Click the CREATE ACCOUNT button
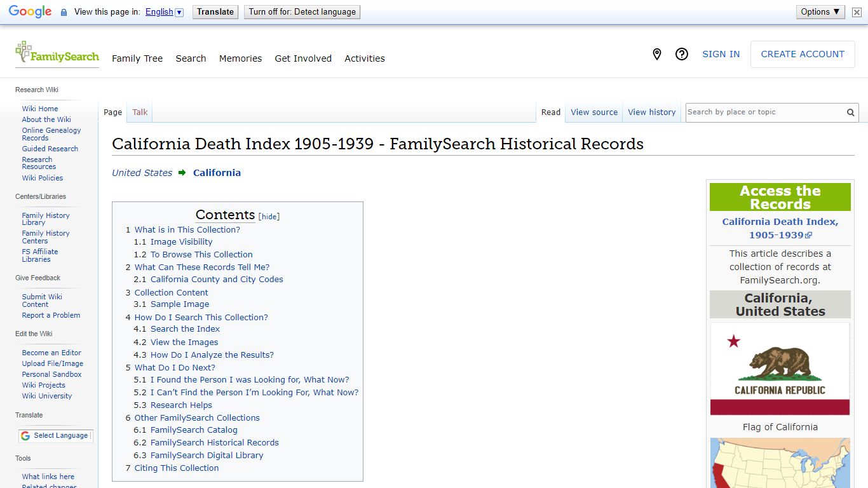868x488 pixels. (x=803, y=55)
